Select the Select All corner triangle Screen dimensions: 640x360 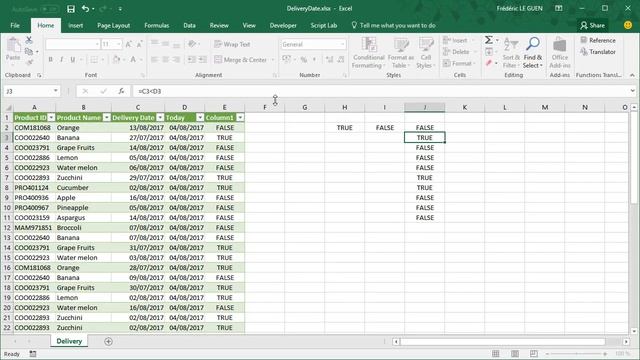[x=8, y=107]
